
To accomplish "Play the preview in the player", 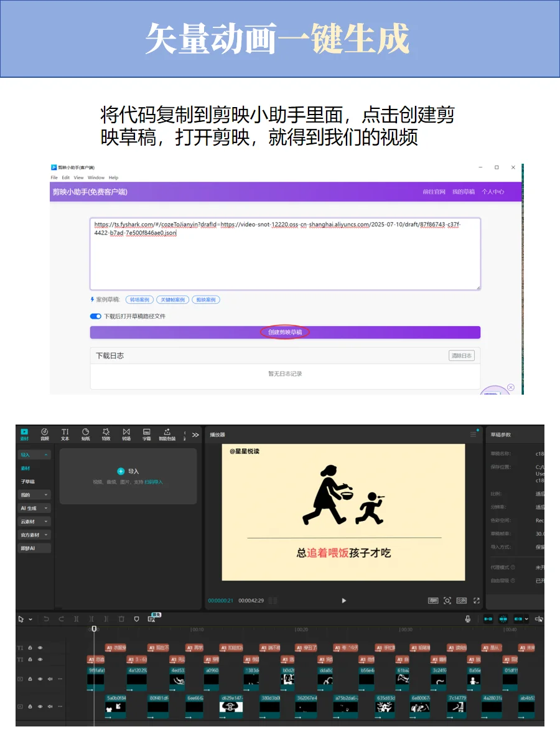I will (x=343, y=601).
